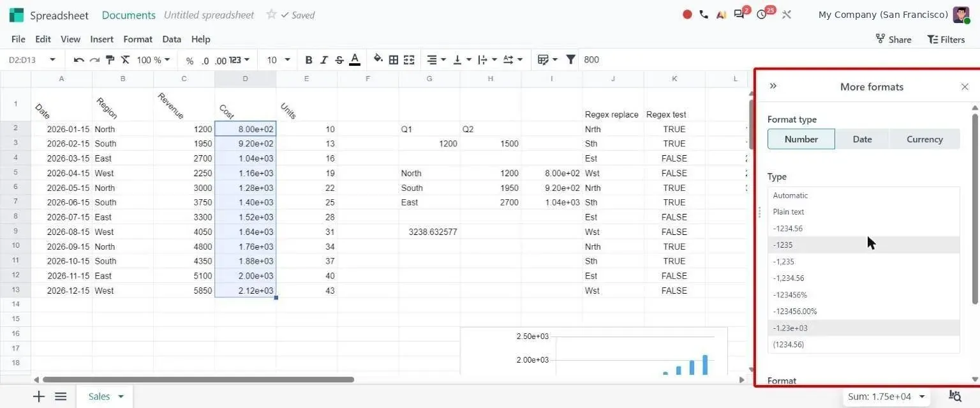Open the list of all sheets
This screenshot has width=980, height=408.
coord(61,397)
